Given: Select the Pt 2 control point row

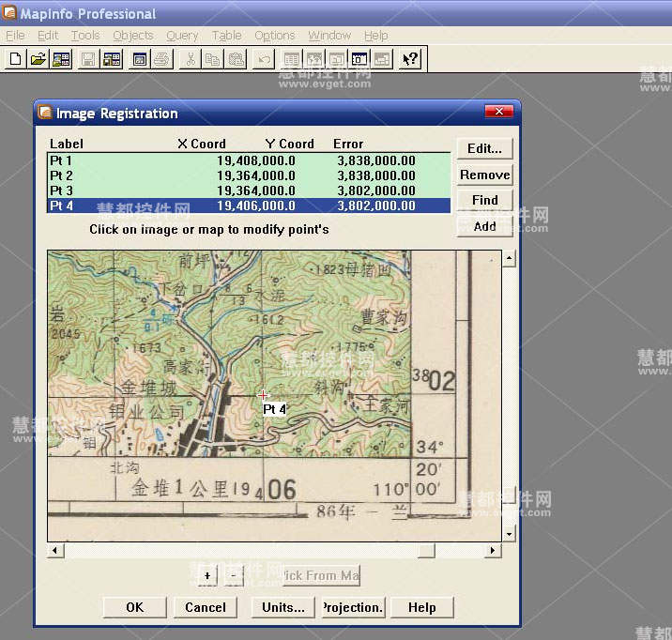Looking at the screenshot, I should pos(249,175).
